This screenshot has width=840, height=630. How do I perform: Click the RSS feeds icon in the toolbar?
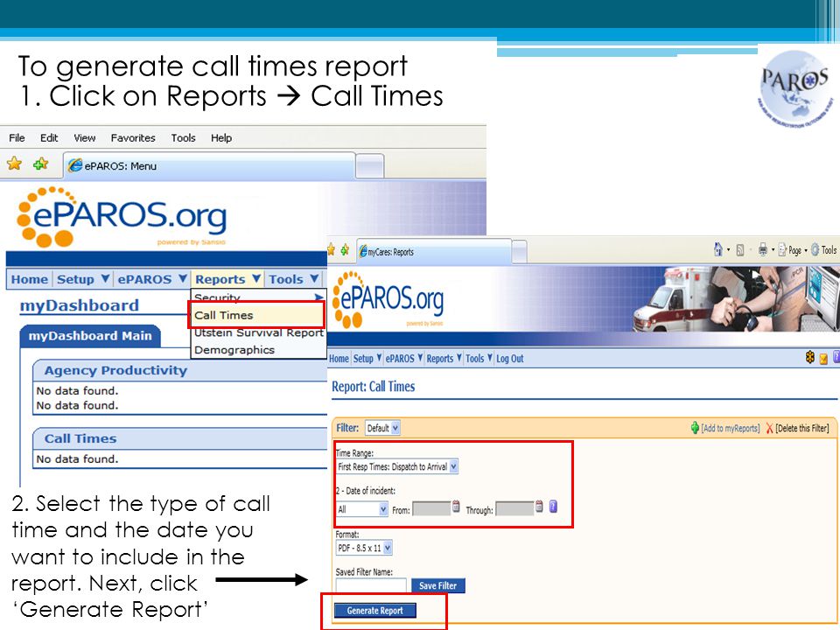tap(740, 249)
